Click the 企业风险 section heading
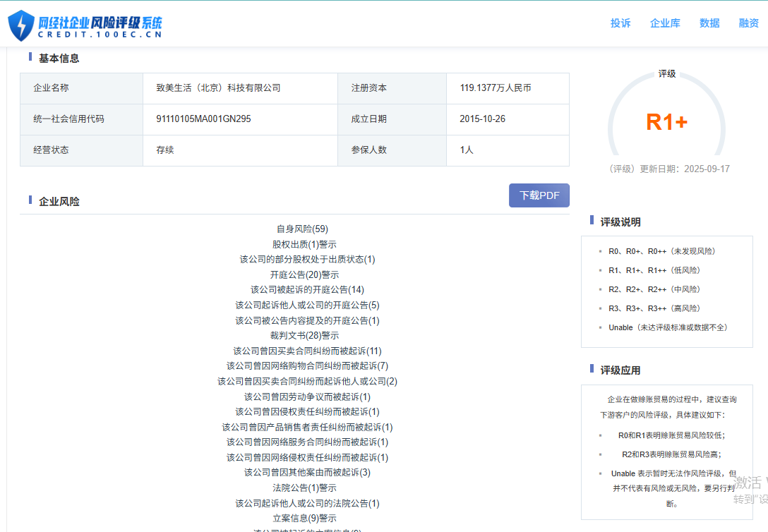Image resolution: width=768 pixels, height=532 pixels. pos(59,202)
